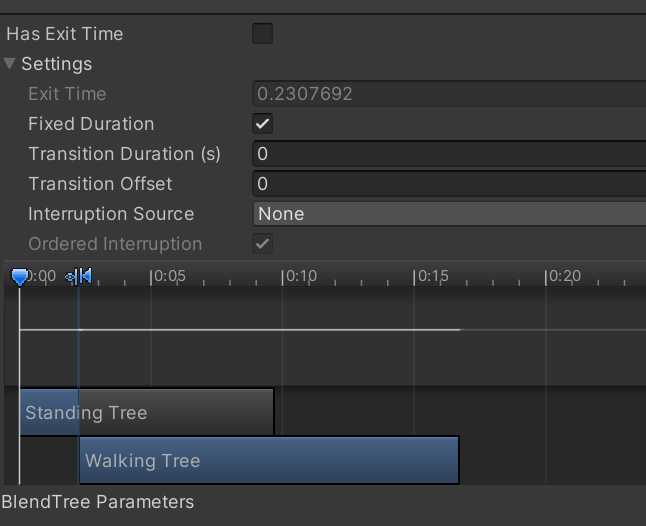Click the Transition Offset label
The image size is (646, 526).
pos(100,184)
